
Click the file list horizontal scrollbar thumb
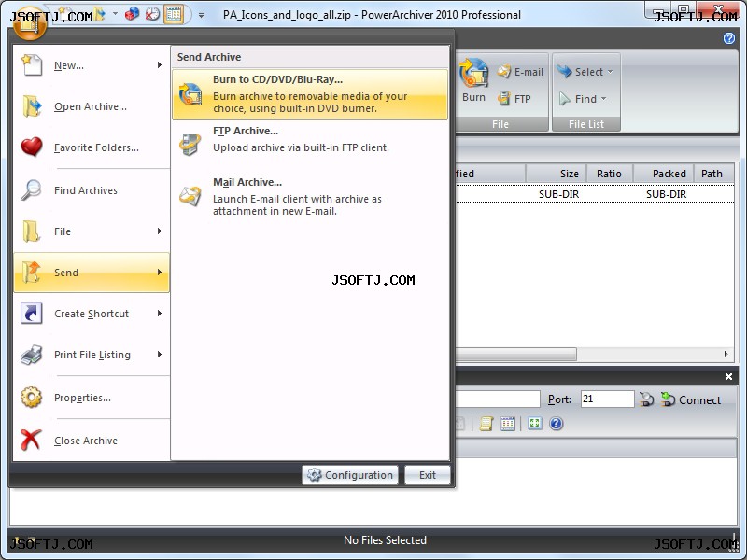(516, 354)
